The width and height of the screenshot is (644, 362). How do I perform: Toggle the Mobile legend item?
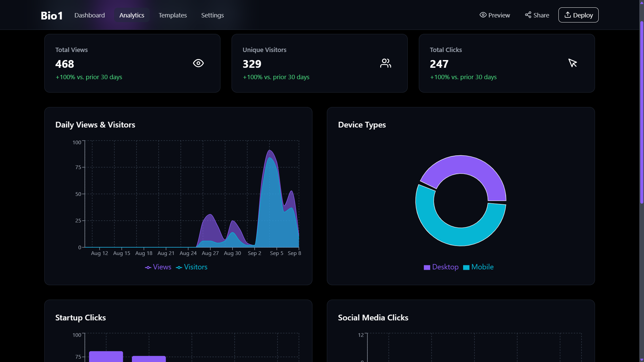(x=478, y=267)
